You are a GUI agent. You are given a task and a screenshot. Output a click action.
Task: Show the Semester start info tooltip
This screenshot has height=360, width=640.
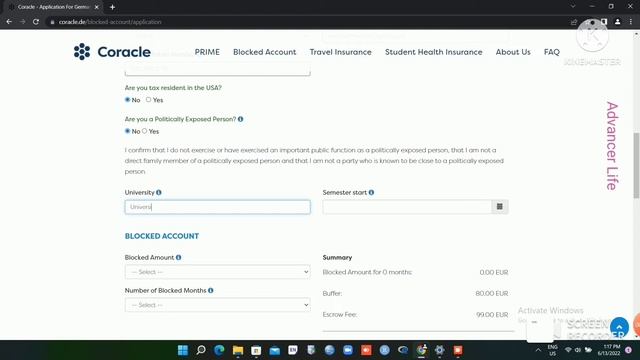(x=371, y=192)
